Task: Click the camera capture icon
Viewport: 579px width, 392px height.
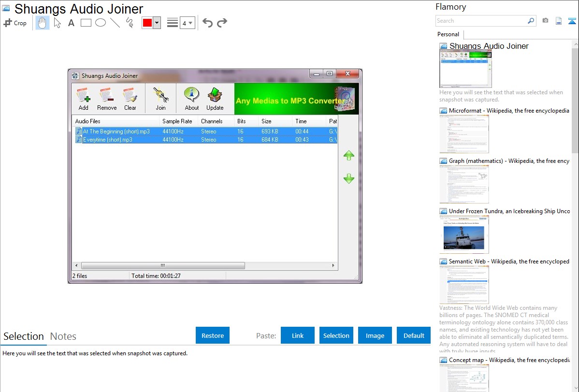Action: [x=545, y=21]
